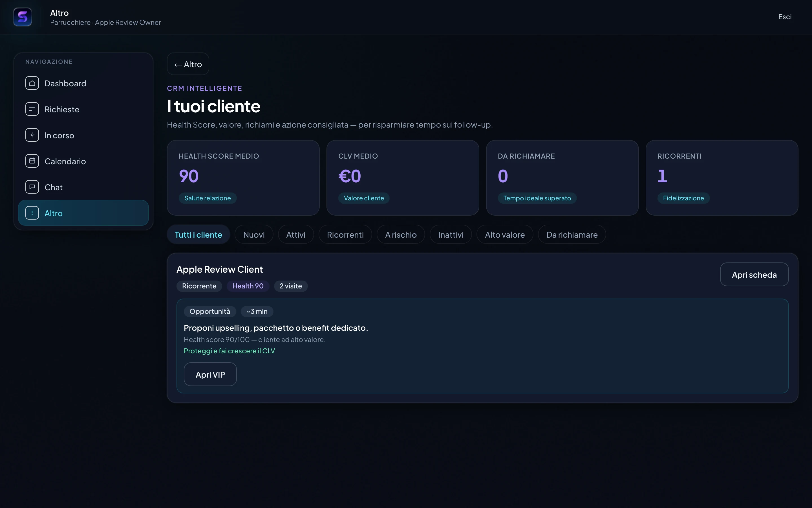Click 'Proponi upselling, pacchetto o benefit dedicato.'
This screenshot has height=508, width=812.
coord(276,328)
